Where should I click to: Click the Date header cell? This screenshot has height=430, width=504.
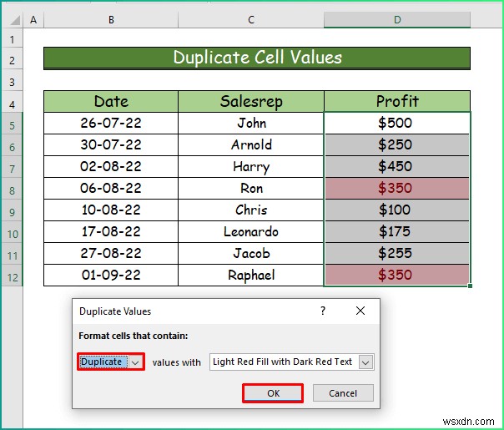111,101
